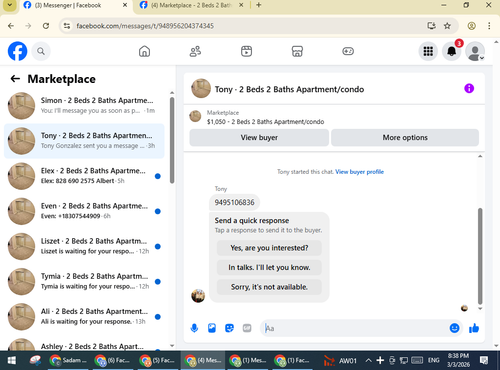Open the taskbar clock and date
The width and height of the screenshot is (500, 370).
(458, 360)
